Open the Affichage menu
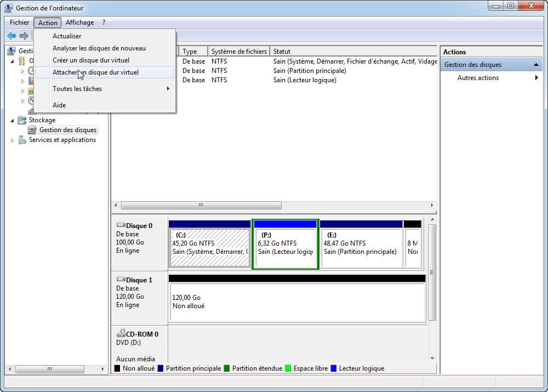Image resolution: width=548 pixels, height=392 pixels. (79, 22)
